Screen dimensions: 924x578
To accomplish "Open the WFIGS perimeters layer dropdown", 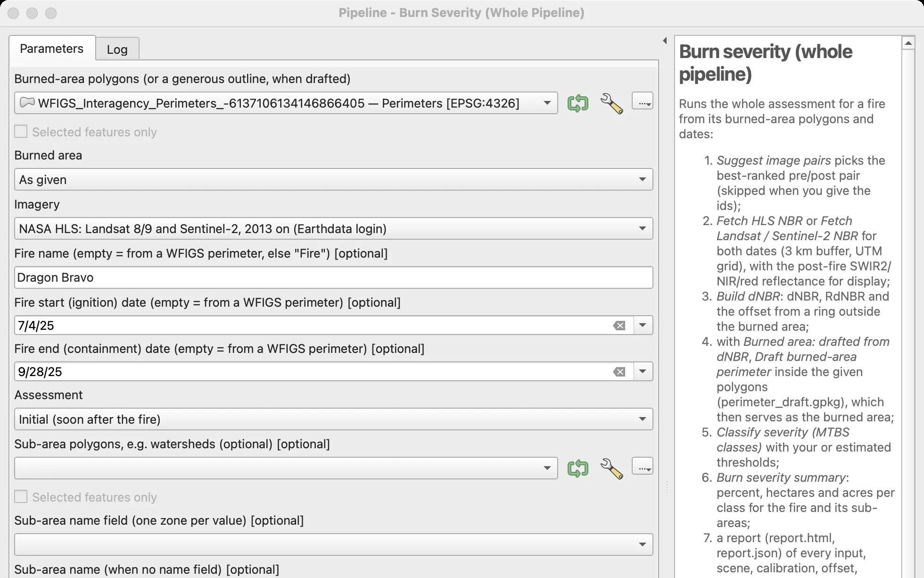I will [286, 103].
